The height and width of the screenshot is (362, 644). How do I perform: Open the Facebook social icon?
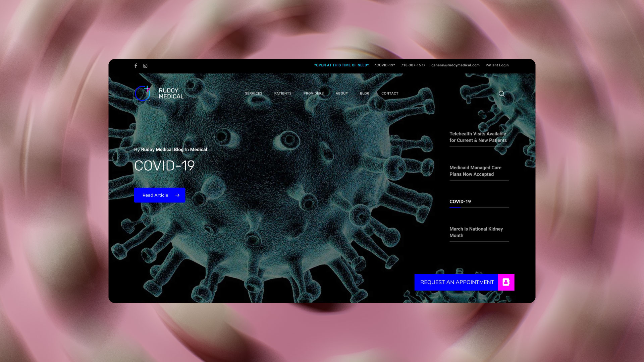(136, 66)
